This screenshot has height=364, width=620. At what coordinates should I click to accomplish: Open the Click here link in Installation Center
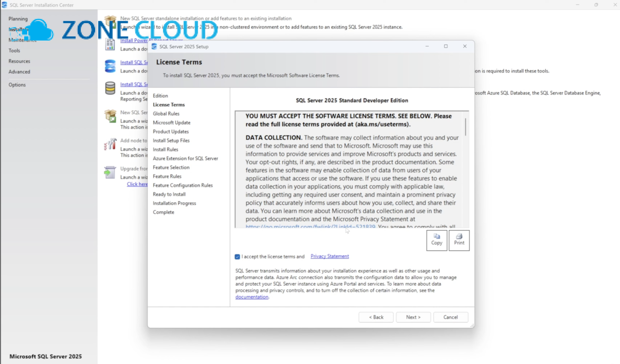pos(137,184)
